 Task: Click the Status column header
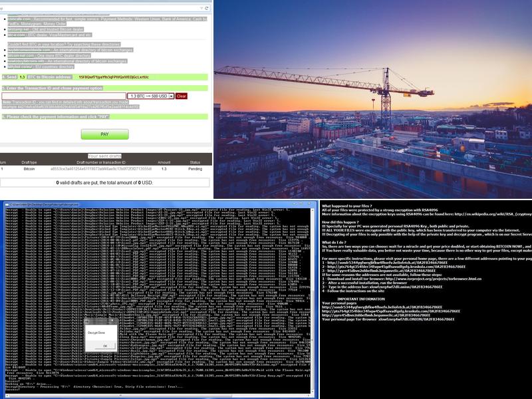195,162
